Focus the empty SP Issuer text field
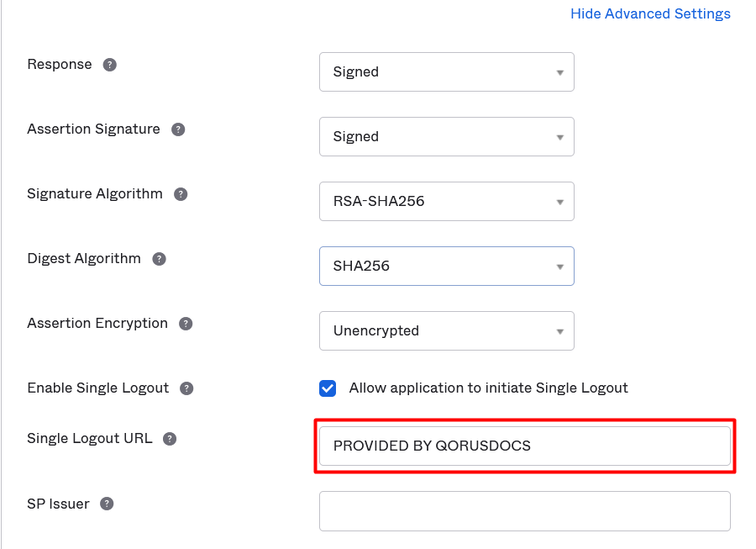The image size is (756, 549). click(x=524, y=511)
